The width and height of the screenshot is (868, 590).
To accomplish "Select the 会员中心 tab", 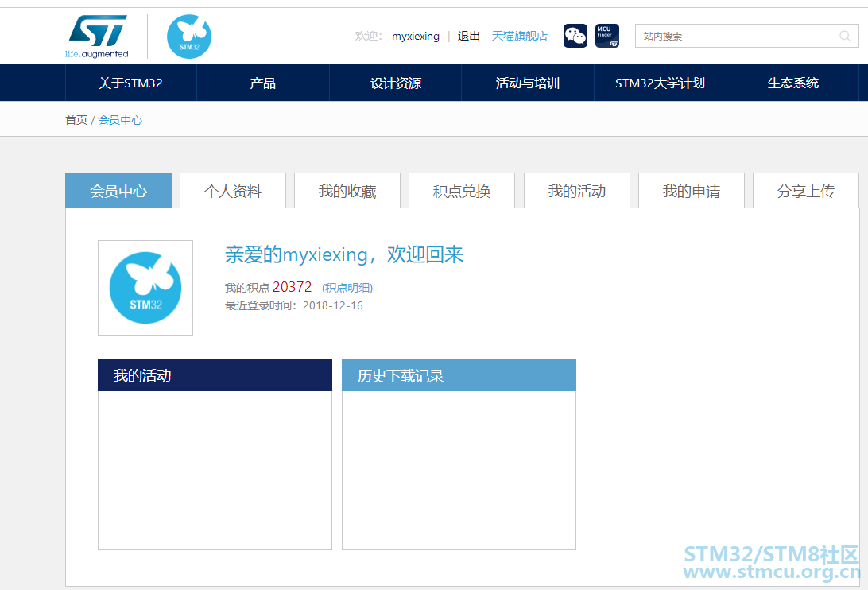I will pos(118,191).
